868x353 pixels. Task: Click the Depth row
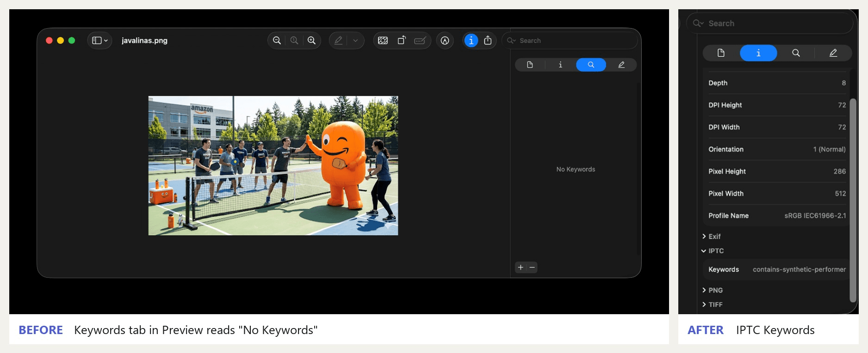click(777, 83)
